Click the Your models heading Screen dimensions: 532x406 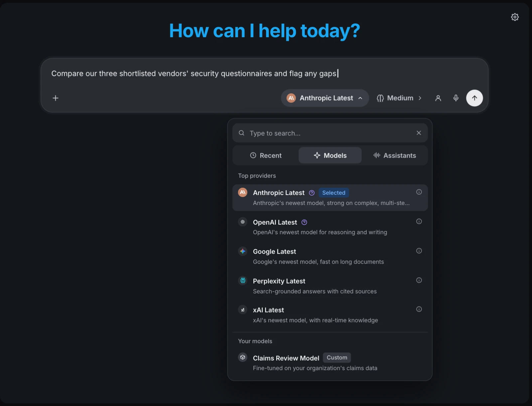tap(255, 341)
